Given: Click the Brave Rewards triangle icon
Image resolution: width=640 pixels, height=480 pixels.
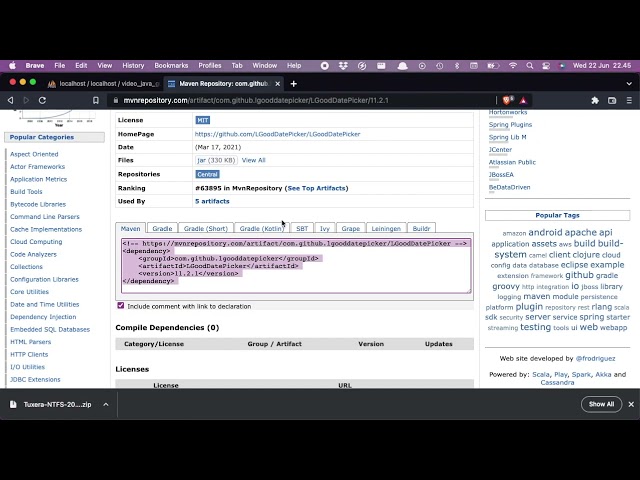Looking at the screenshot, I should point(524,100).
